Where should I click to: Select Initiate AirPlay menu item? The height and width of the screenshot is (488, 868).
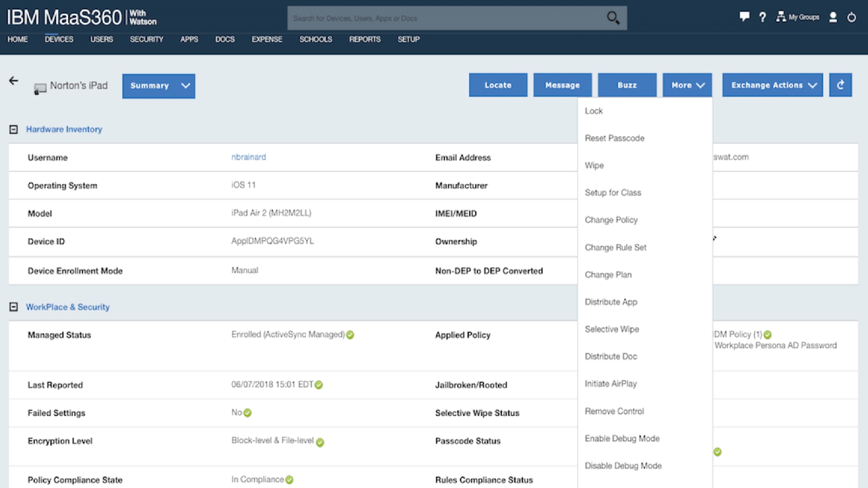pyautogui.click(x=611, y=383)
